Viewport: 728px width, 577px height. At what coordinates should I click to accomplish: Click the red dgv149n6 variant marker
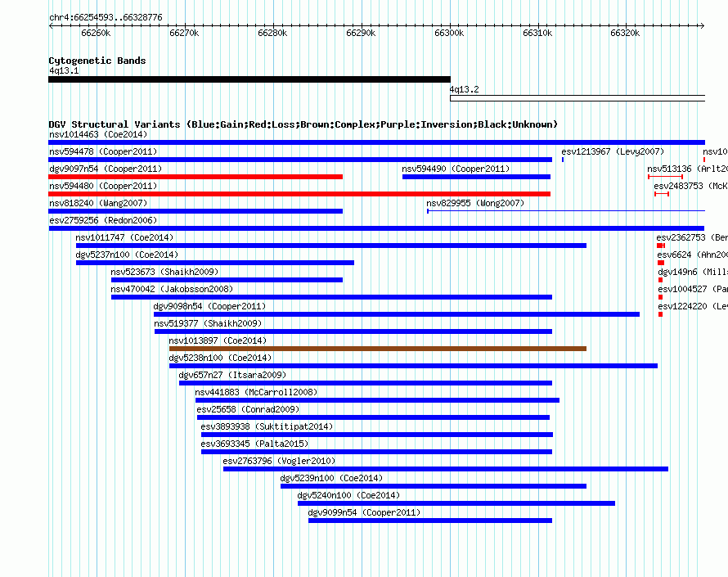(660, 280)
